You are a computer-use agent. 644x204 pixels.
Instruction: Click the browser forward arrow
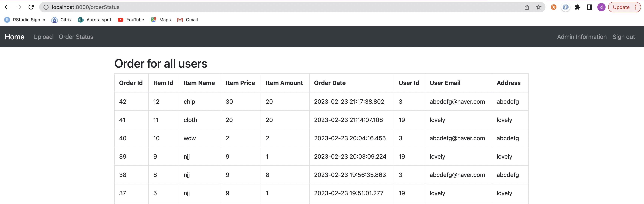19,7
